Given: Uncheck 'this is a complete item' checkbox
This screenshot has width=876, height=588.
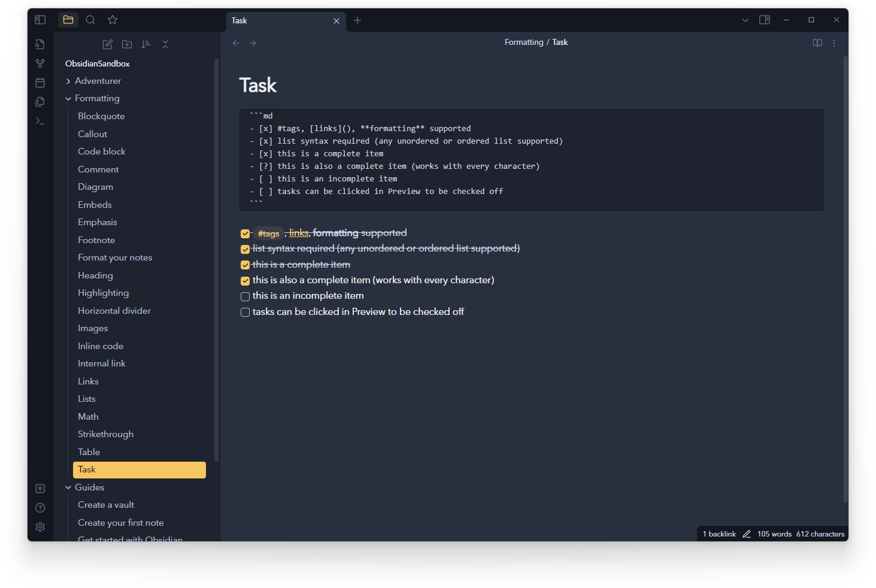Looking at the screenshot, I should (x=245, y=265).
